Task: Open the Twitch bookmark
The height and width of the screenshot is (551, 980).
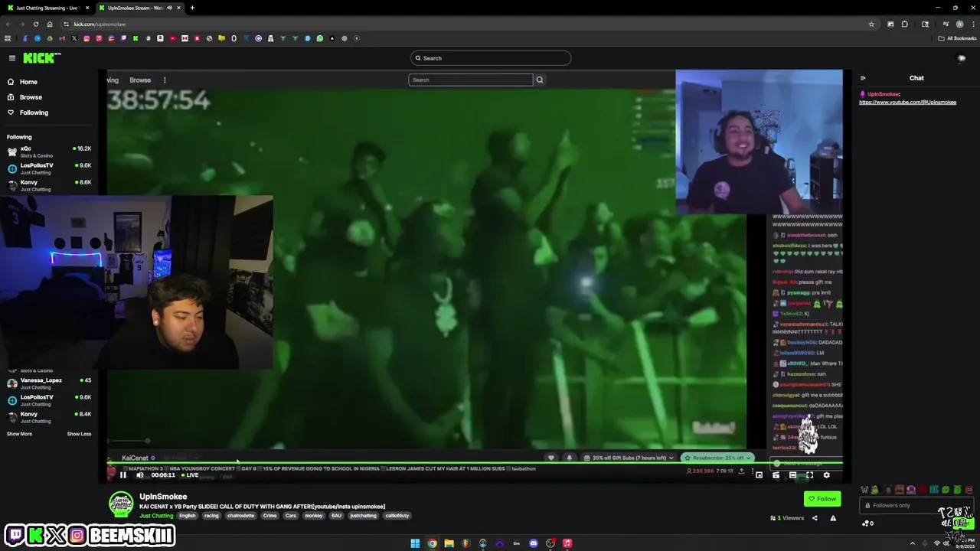Action: coord(123,38)
